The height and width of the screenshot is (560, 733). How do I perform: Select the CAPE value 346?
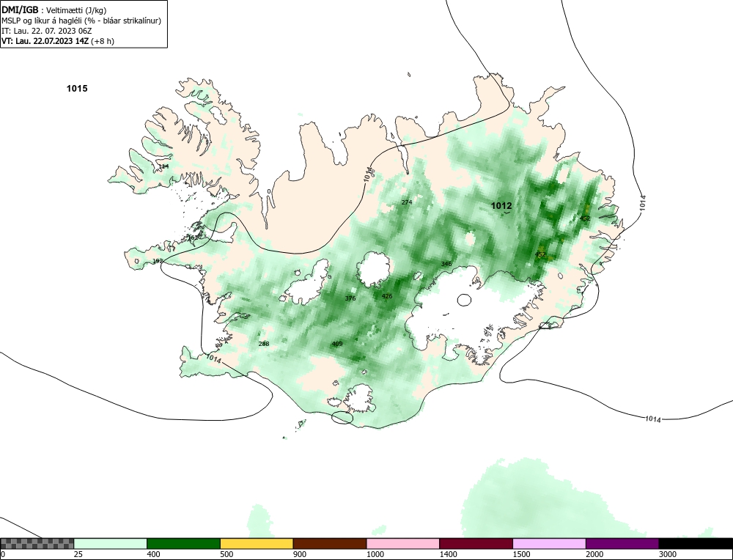446,264
